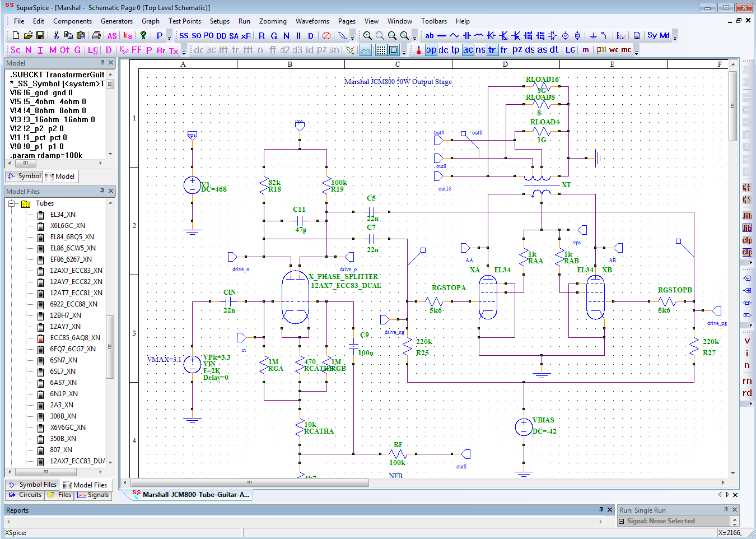Image resolution: width=756 pixels, height=539 pixels.
Task: Click the schematic horizontal scrollbar thumb
Action: 249,482
